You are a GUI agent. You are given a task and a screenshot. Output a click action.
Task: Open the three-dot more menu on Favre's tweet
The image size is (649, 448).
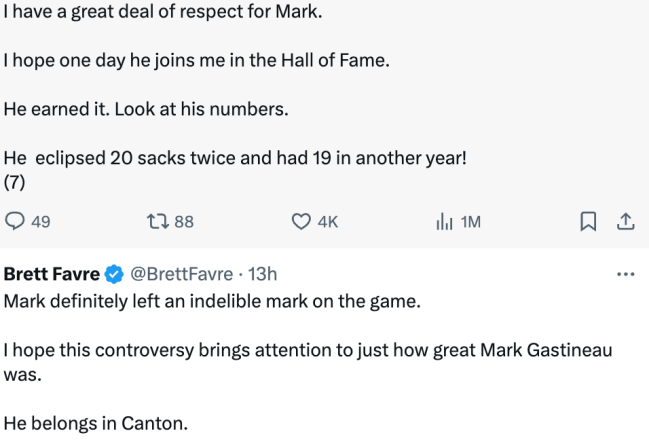click(x=625, y=274)
